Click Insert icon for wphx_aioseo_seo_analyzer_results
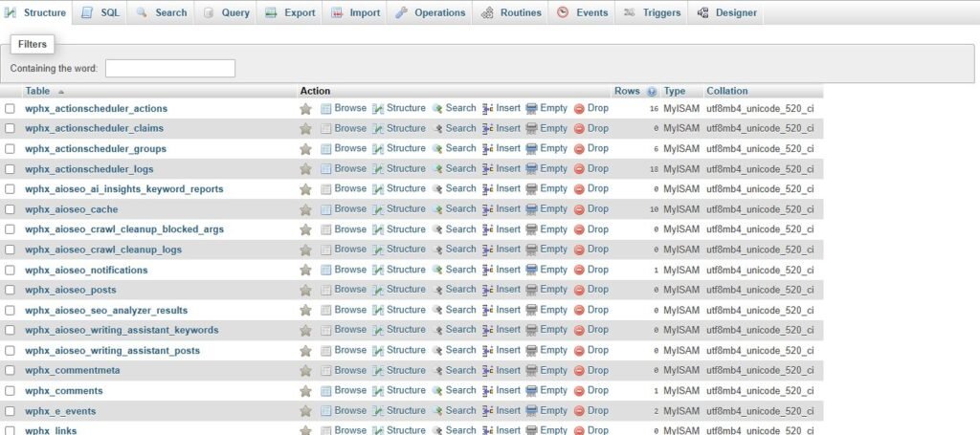 pos(488,310)
